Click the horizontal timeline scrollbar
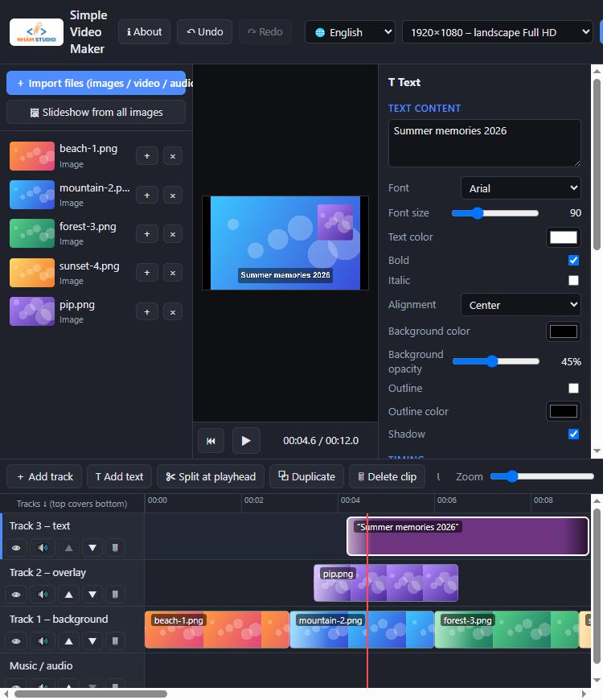Image resolution: width=603 pixels, height=700 pixels. 91,694
